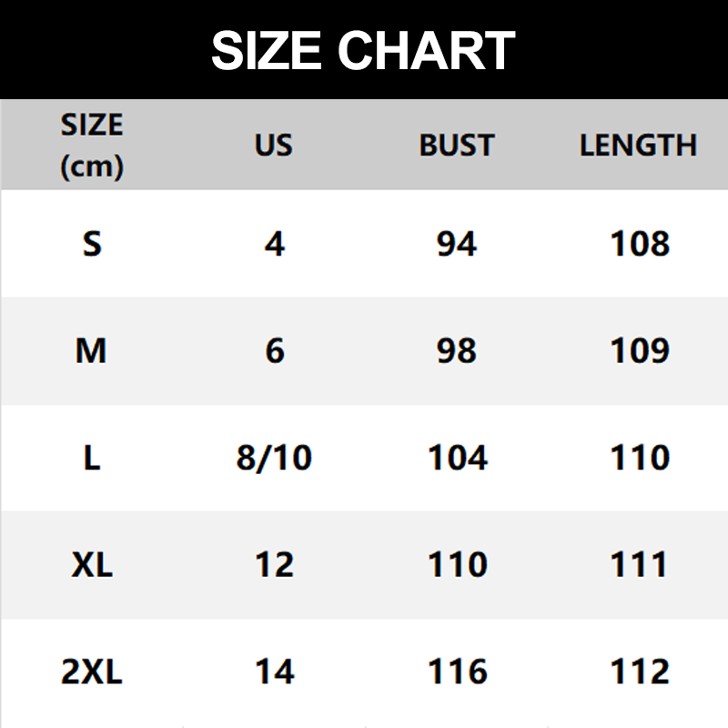Click the SIZE (cm) column header
The height and width of the screenshot is (728, 728).
pyautogui.click(x=92, y=145)
